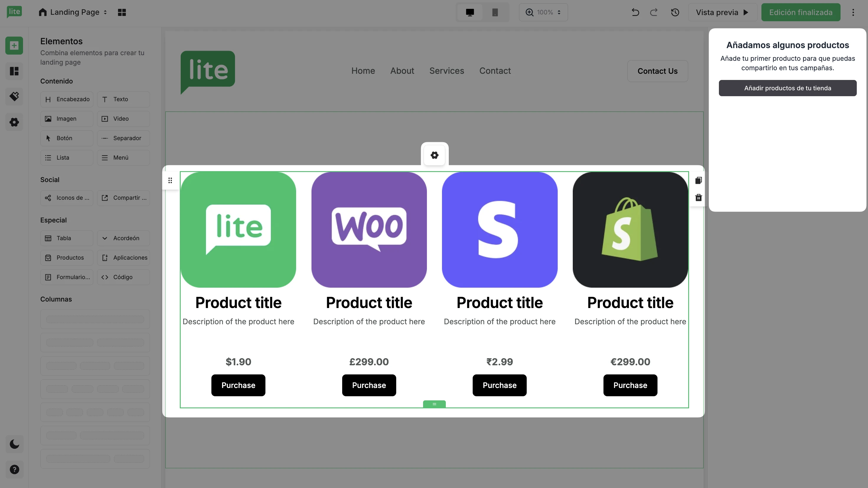Undo the last change
The height and width of the screenshot is (488, 868).
tap(635, 12)
